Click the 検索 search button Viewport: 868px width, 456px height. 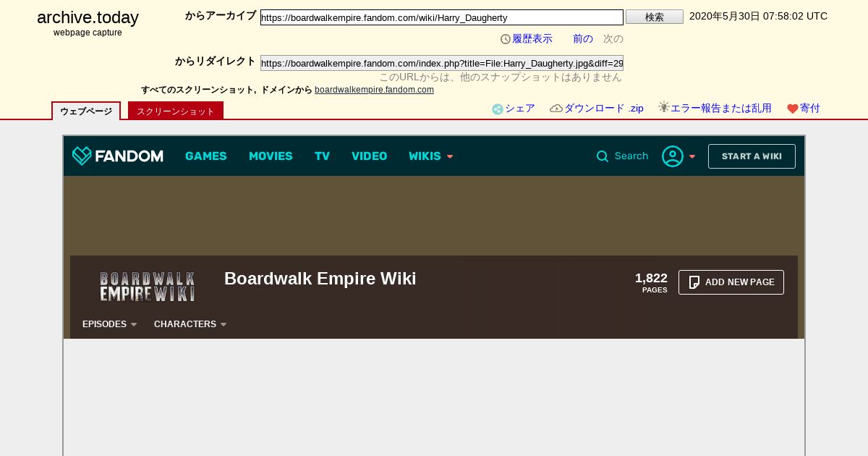coord(655,17)
